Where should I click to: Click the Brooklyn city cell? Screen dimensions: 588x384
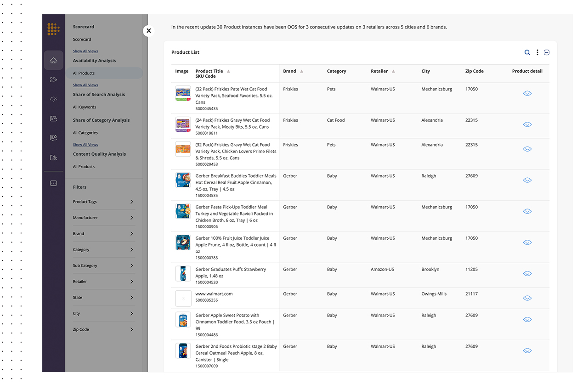coord(430,270)
